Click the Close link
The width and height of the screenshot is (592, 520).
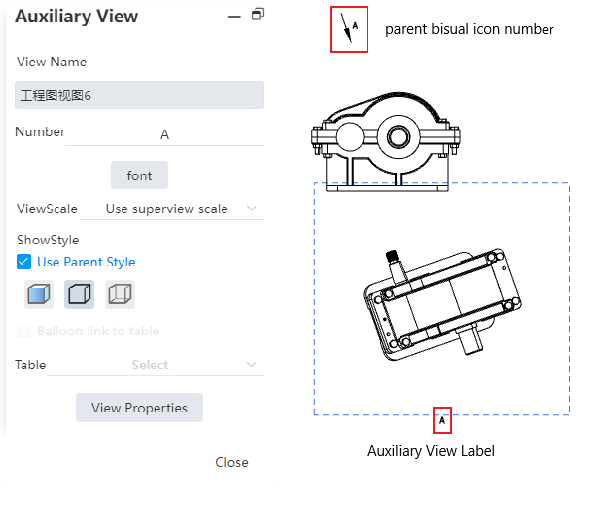pos(232,462)
